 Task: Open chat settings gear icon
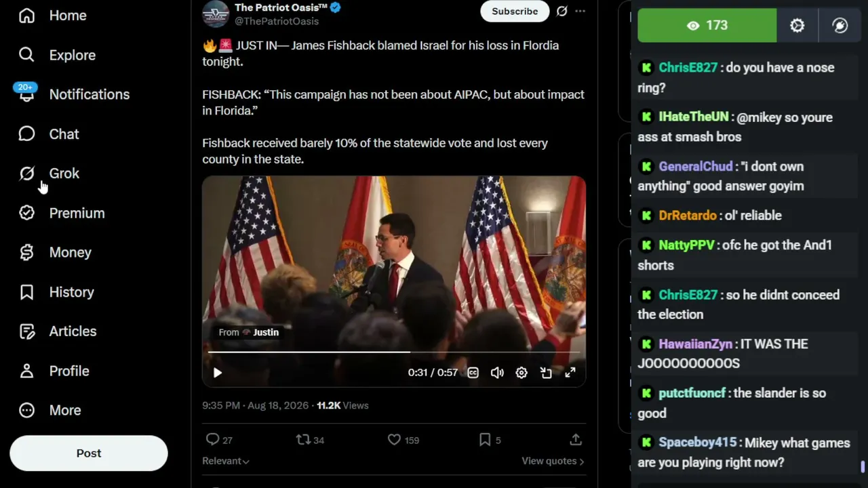coord(797,25)
